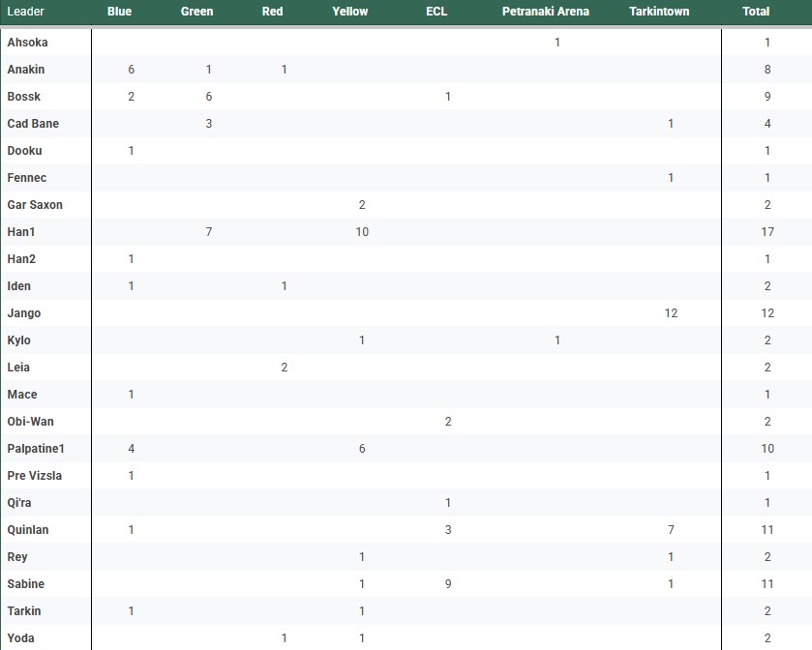Select the Fennec leader name
The image size is (812, 650).
pyautogui.click(x=27, y=178)
